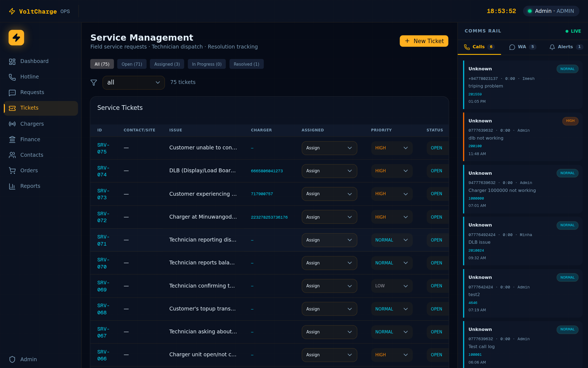Open the 'all' filter dropdown
This screenshot has height=368, width=588.
133,83
